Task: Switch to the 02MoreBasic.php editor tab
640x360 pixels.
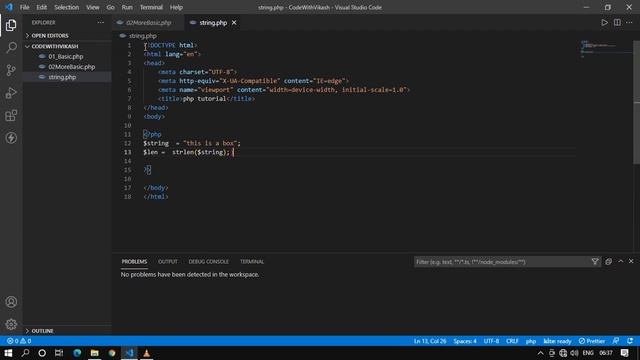Action: 148,23
